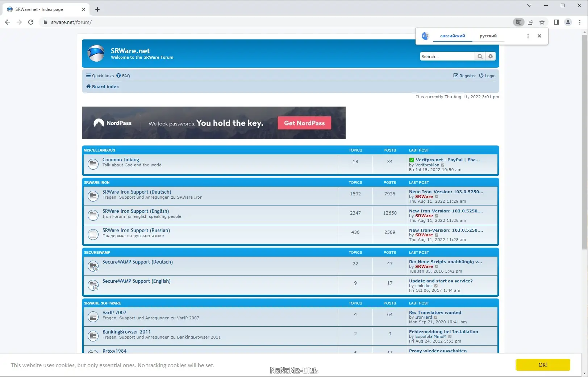
Task: Open the user profile icon
Action: point(568,22)
